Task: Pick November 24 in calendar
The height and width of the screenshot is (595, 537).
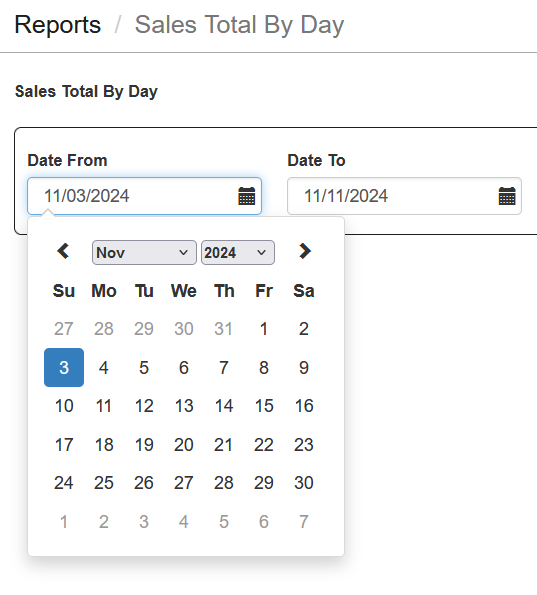Action: point(64,483)
